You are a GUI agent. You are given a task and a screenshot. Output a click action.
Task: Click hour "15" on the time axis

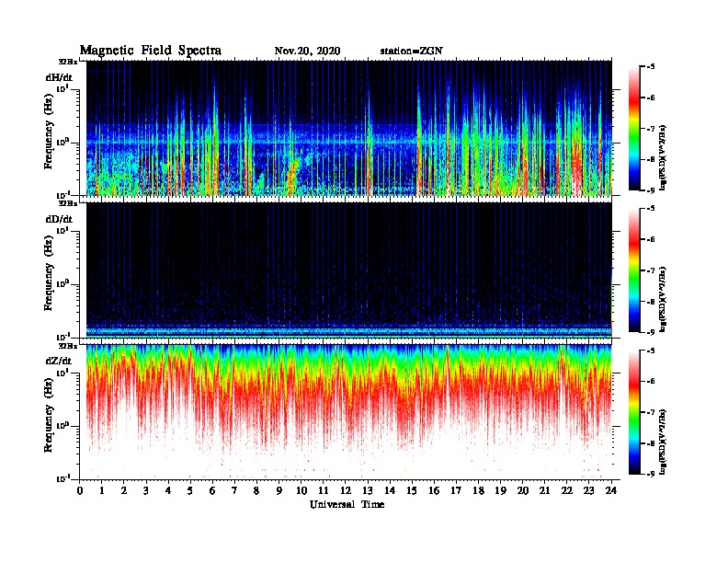click(412, 490)
